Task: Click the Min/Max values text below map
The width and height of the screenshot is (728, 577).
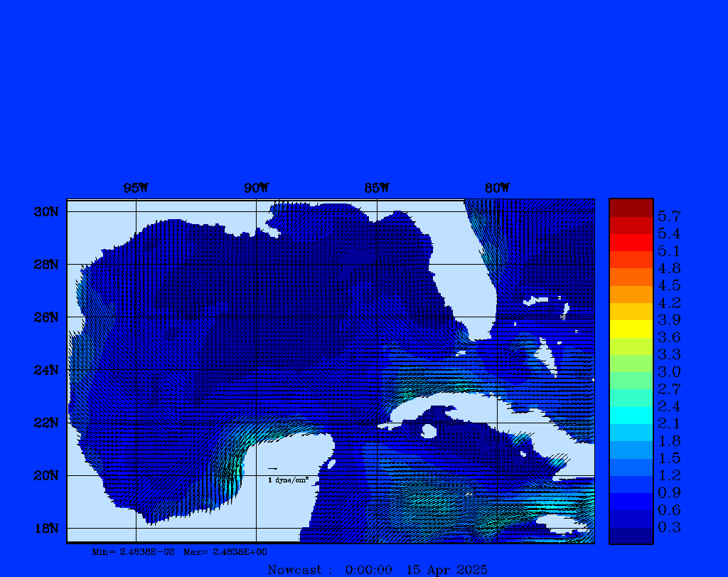Action: (179, 551)
